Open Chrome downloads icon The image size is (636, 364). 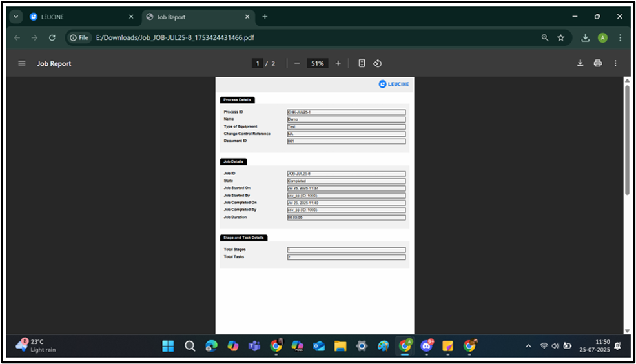pos(586,38)
